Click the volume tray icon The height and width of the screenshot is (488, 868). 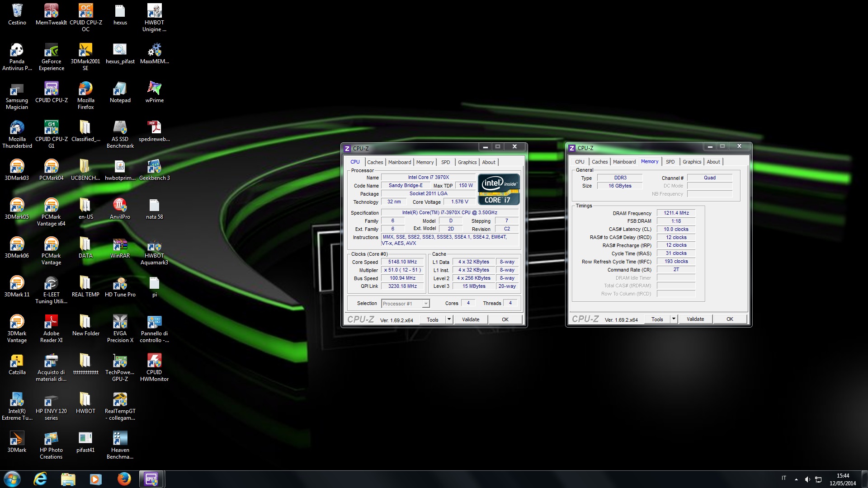pyautogui.click(x=807, y=479)
